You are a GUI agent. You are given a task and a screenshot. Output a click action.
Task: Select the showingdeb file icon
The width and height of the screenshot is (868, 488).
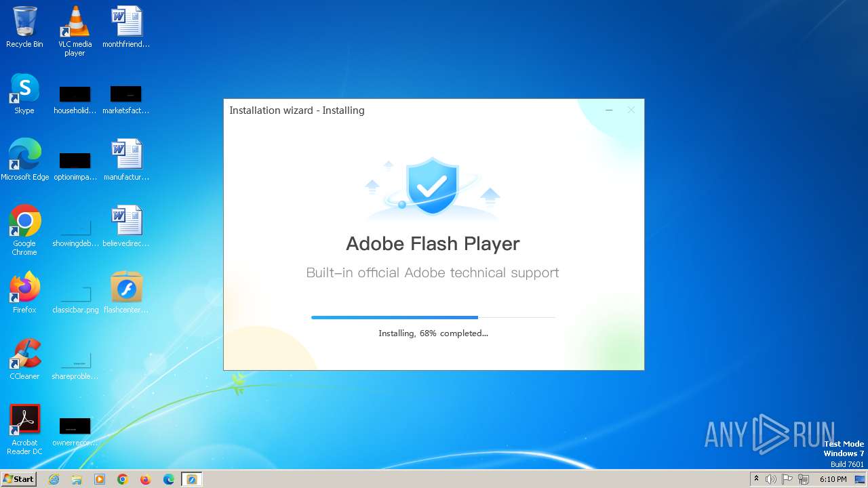tap(75, 232)
